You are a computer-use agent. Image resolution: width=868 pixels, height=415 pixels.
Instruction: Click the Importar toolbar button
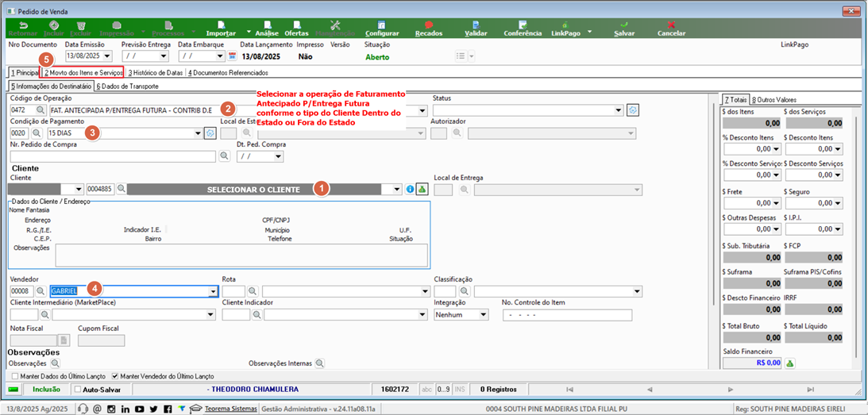[x=221, y=29]
